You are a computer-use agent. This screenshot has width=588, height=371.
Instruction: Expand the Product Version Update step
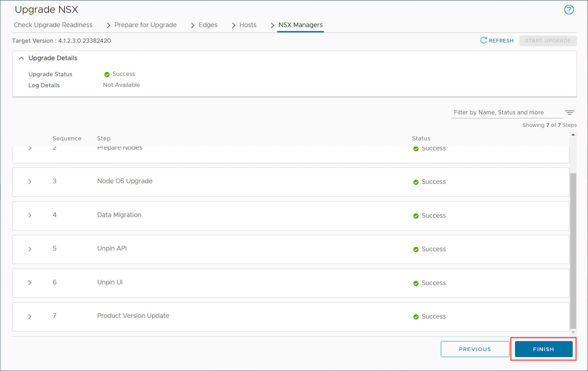(x=30, y=316)
